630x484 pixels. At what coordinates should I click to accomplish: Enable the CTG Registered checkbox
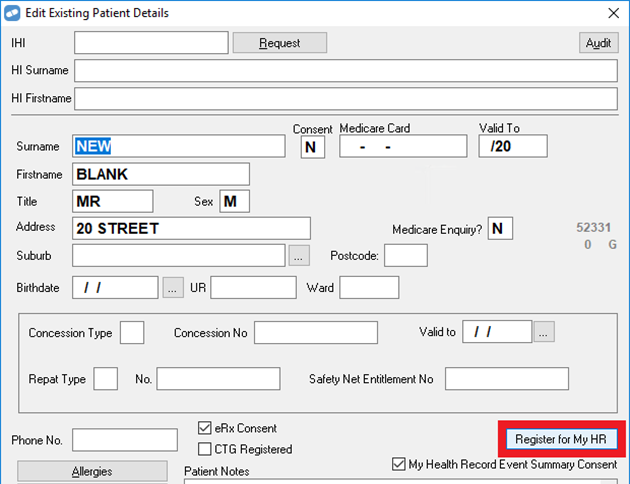205,449
